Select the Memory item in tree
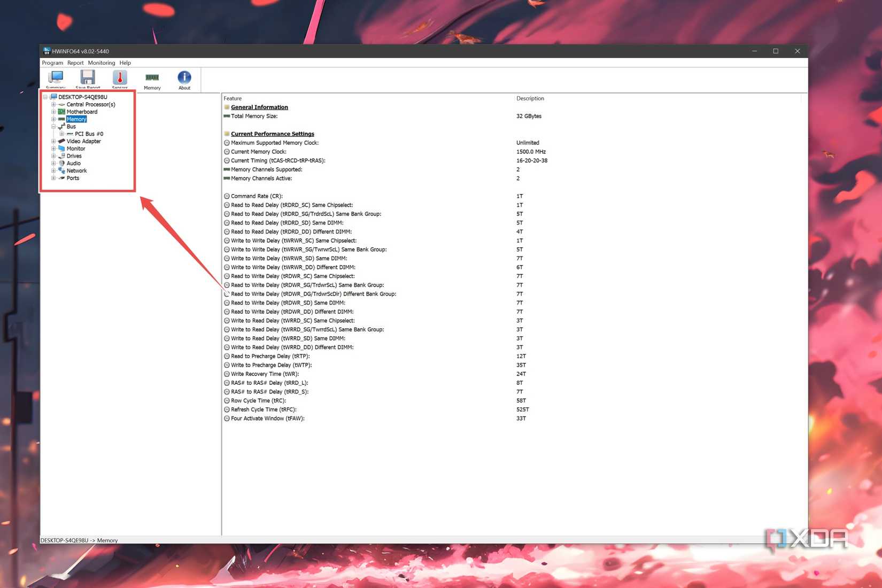Screen dimensions: 882x588 (76, 119)
